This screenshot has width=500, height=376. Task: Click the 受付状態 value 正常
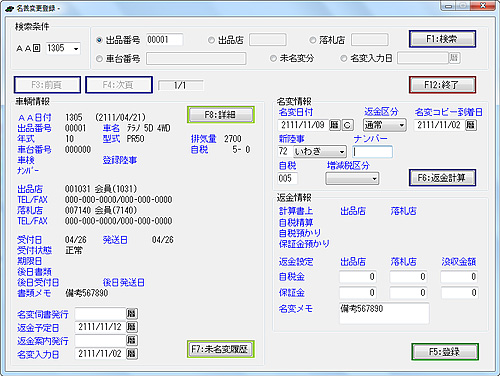(74, 250)
